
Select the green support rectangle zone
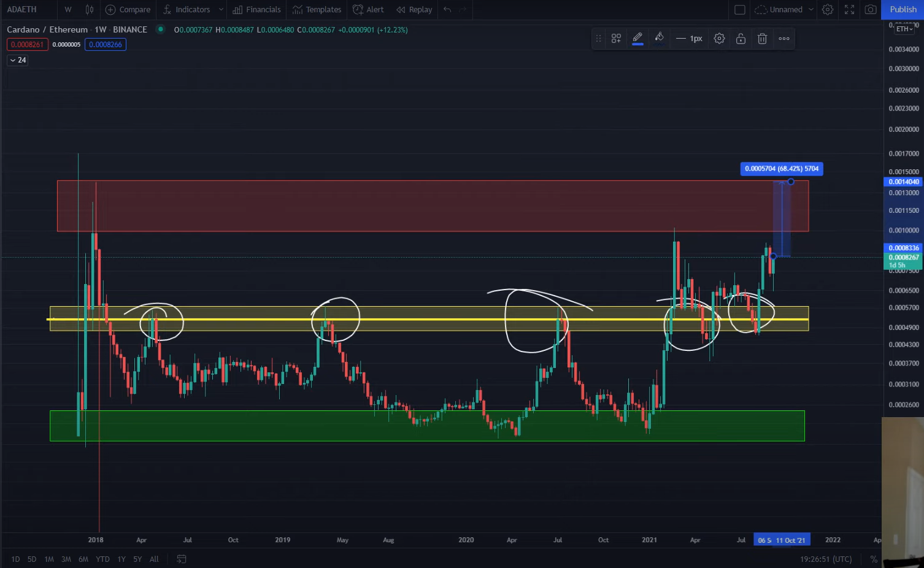pos(426,426)
